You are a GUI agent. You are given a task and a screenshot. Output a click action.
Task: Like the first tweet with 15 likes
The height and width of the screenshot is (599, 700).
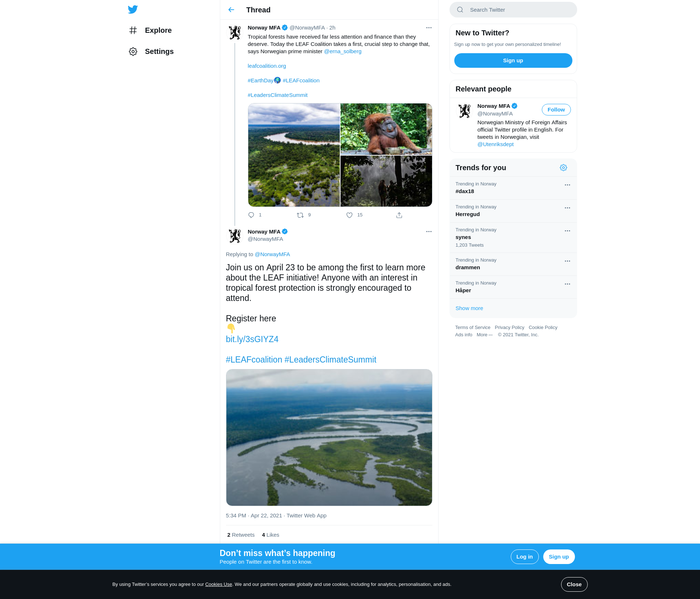coord(349,215)
